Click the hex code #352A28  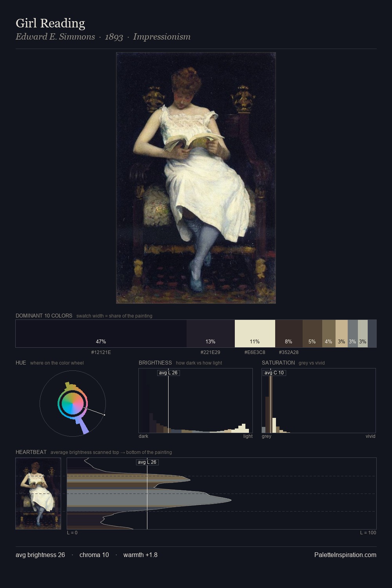(289, 352)
